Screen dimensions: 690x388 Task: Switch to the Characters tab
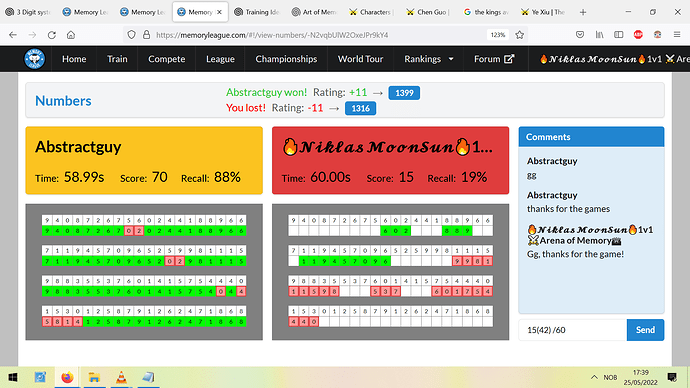[372, 12]
